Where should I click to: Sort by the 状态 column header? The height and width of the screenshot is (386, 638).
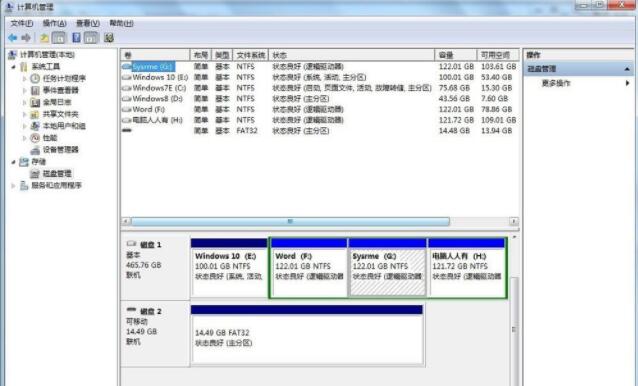click(351, 55)
